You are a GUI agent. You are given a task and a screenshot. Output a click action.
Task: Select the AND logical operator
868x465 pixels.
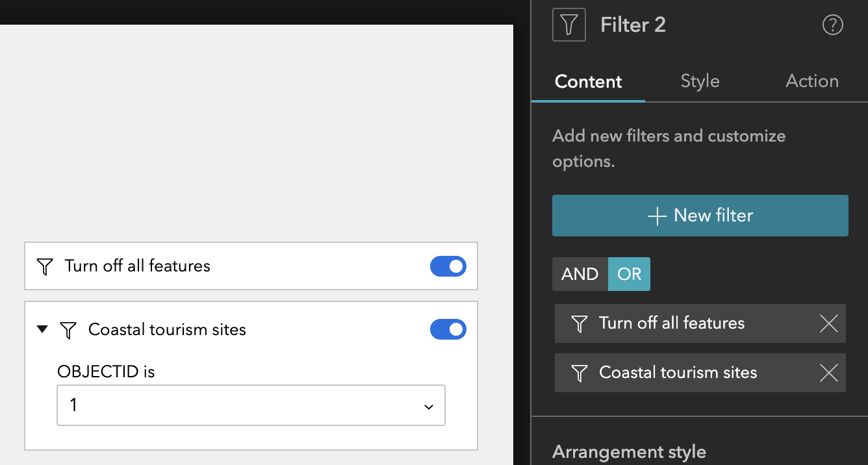(x=580, y=274)
